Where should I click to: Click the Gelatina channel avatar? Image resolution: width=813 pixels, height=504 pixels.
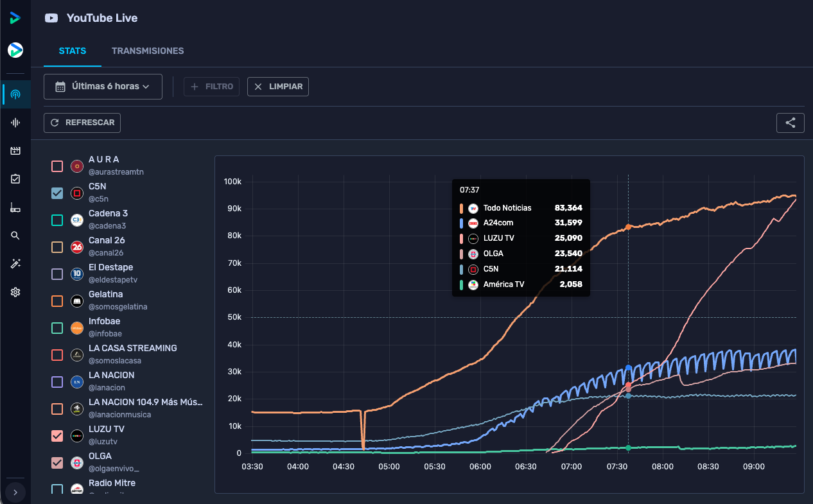tap(77, 301)
